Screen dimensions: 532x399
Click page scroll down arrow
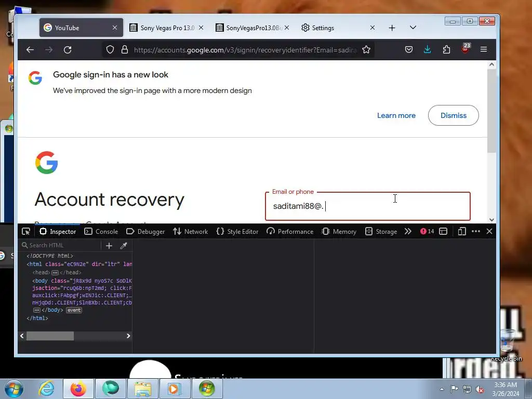(491, 220)
